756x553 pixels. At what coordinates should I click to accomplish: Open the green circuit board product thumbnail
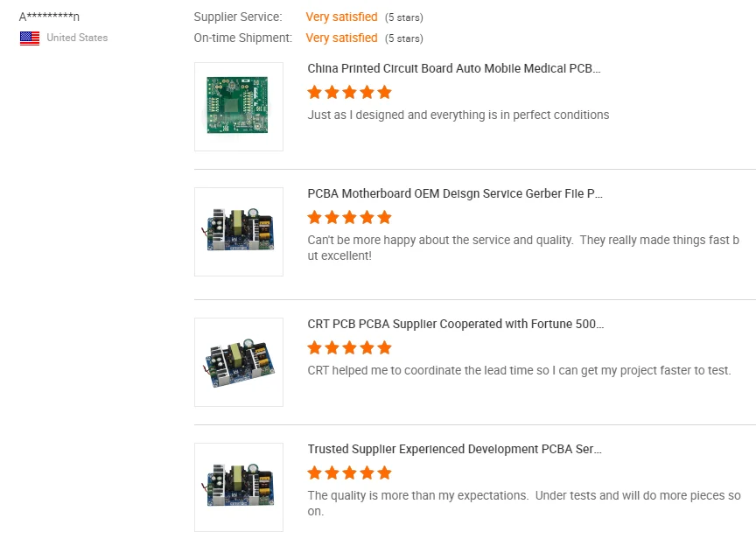pyautogui.click(x=239, y=107)
